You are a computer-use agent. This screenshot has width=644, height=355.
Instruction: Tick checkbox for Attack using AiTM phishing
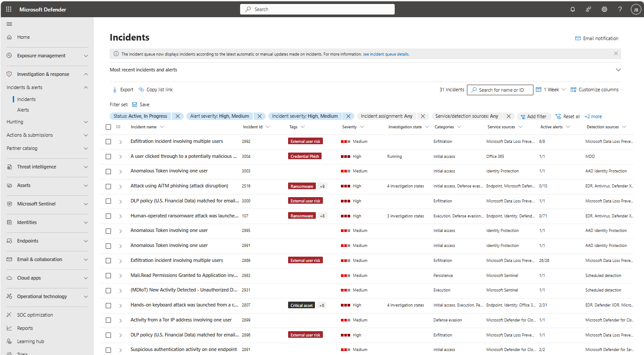(108, 186)
